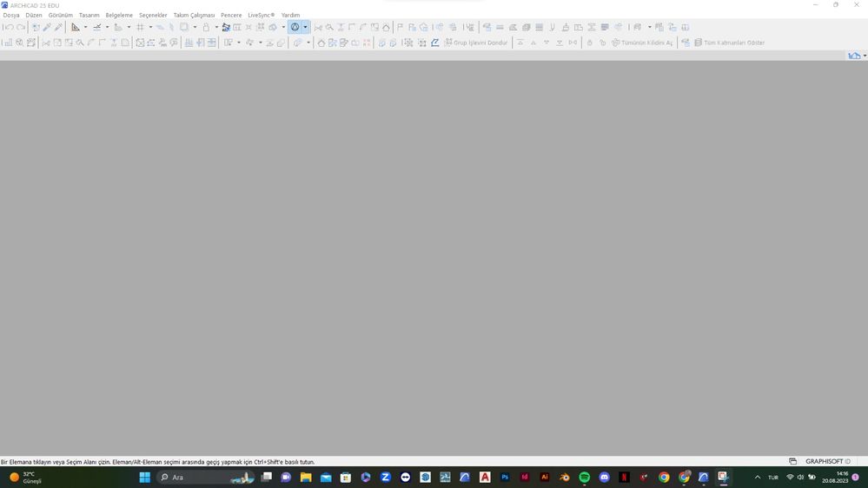Click the Tümünün Kilidini Aç button
The image size is (868, 488).
(642, 43)
